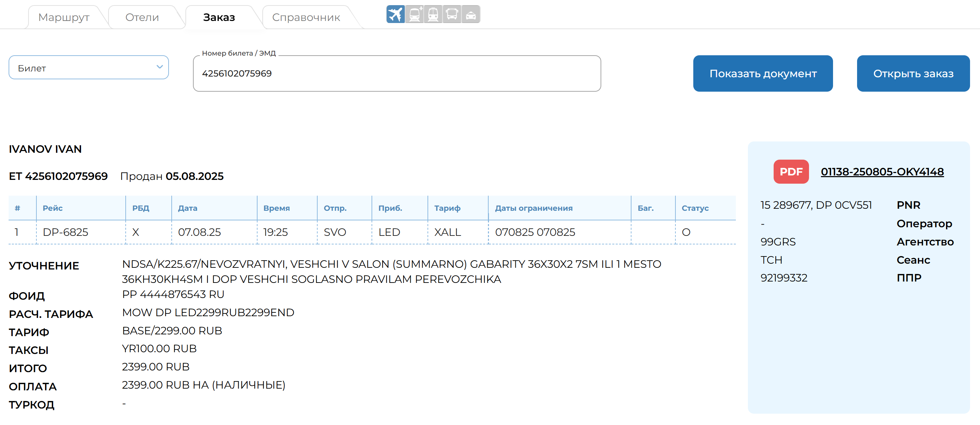This screenshot has height=425, width=980.
Task: Select the airplane transport mode icon
Action: [x=395, y=14]
